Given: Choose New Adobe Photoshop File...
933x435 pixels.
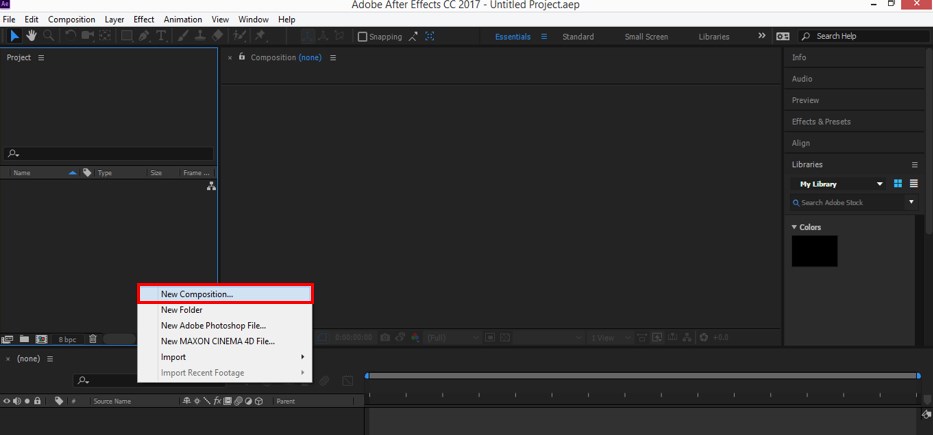Looking at the screenshot, I should pyautogui.click(x=224, y=326).
